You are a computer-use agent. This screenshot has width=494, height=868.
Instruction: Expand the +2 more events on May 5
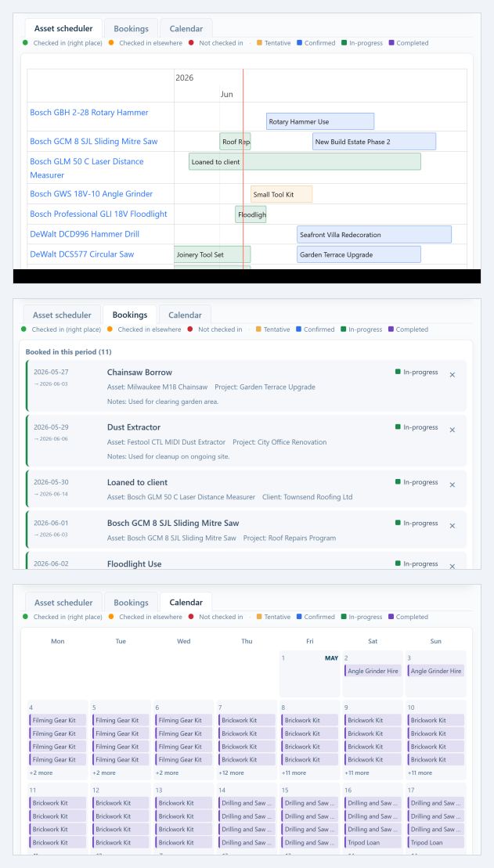coord(104,773)
